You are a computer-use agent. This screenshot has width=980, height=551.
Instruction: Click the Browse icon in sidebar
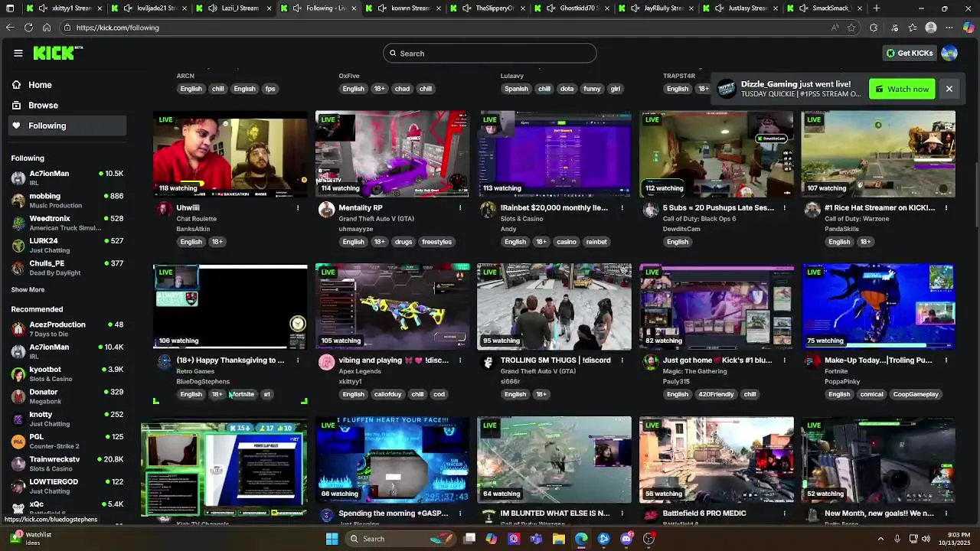16,105
